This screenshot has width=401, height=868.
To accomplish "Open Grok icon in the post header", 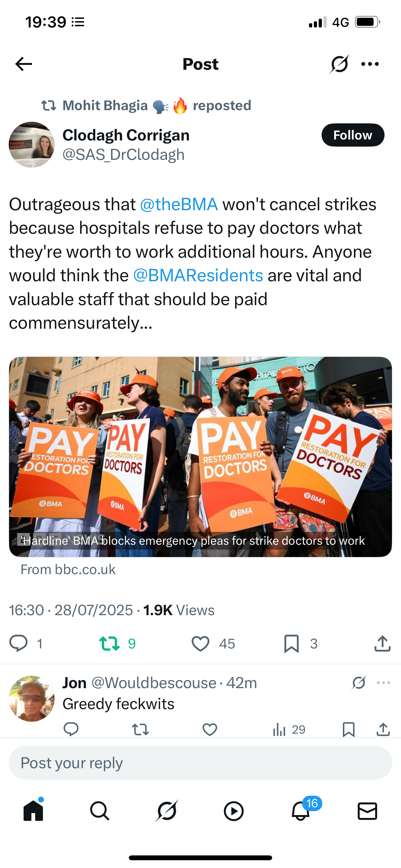I will point(339,64).
